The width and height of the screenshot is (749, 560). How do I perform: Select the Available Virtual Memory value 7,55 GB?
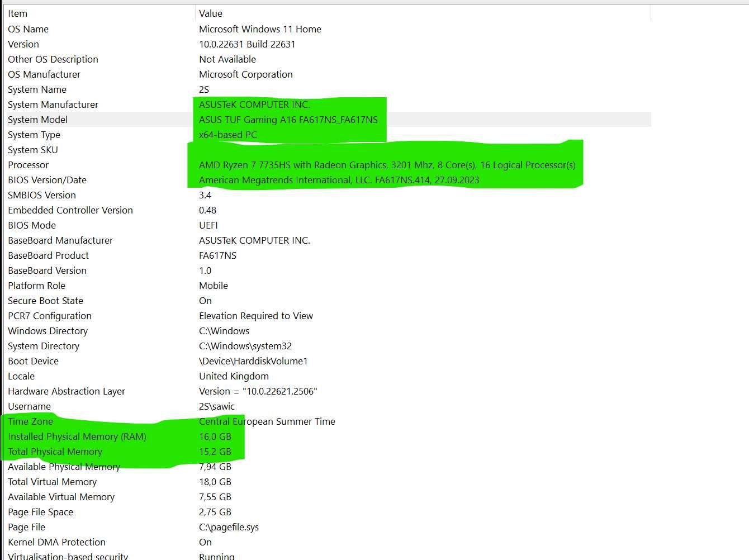[x=215, y=497]
